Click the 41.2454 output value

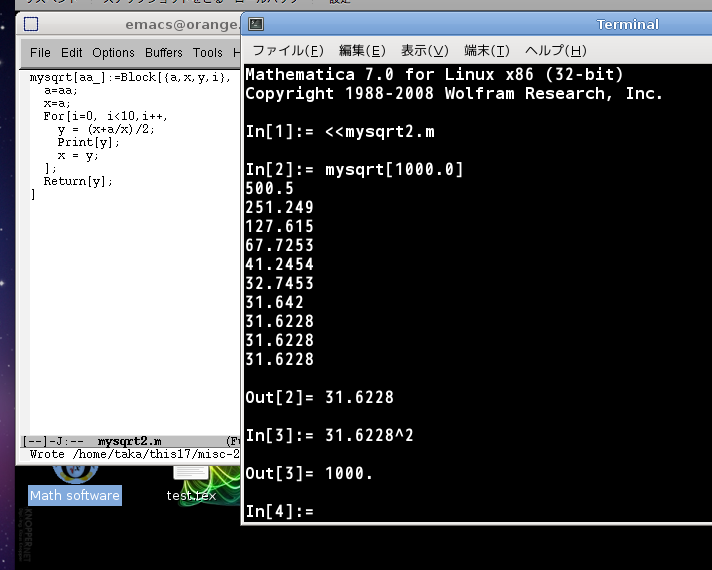tap(279, 264)
